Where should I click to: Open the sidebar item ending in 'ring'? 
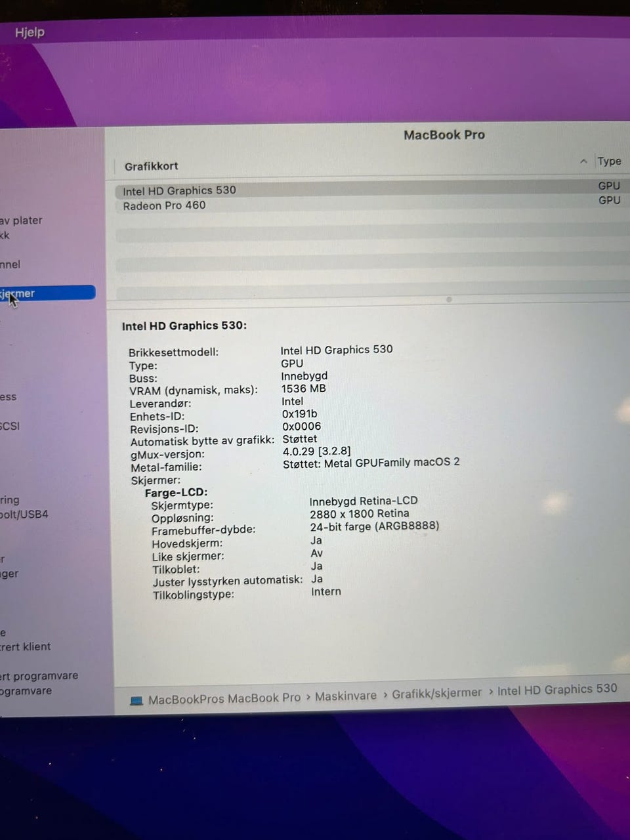click(x=10, y=500)
